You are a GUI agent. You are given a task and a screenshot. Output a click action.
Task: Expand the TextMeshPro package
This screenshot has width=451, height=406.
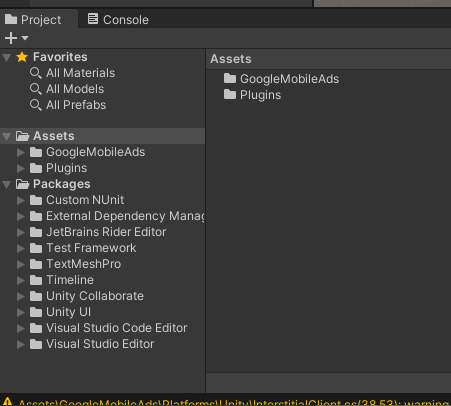[21, 264]
